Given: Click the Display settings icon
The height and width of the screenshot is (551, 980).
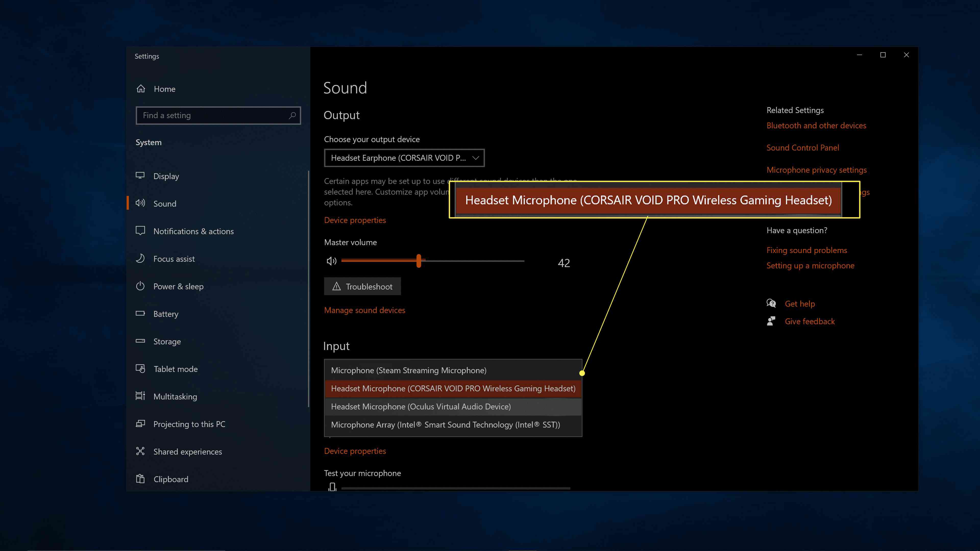Looking at the screenshot, I should coord(139,176).
